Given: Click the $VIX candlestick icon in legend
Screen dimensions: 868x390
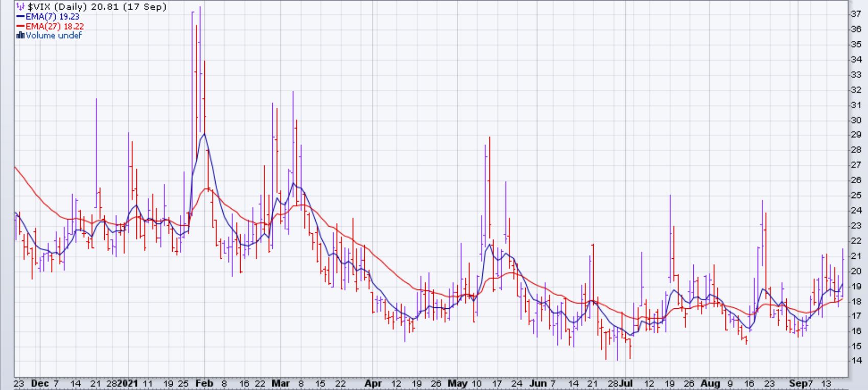Looking at the screenshot, I should (20, 7).
